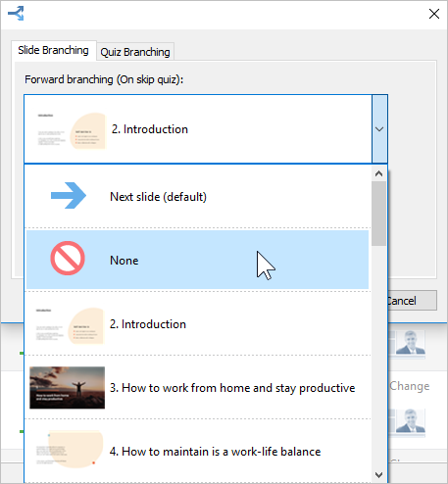Click scroll down arrow in dropdown list

point(379,474)
